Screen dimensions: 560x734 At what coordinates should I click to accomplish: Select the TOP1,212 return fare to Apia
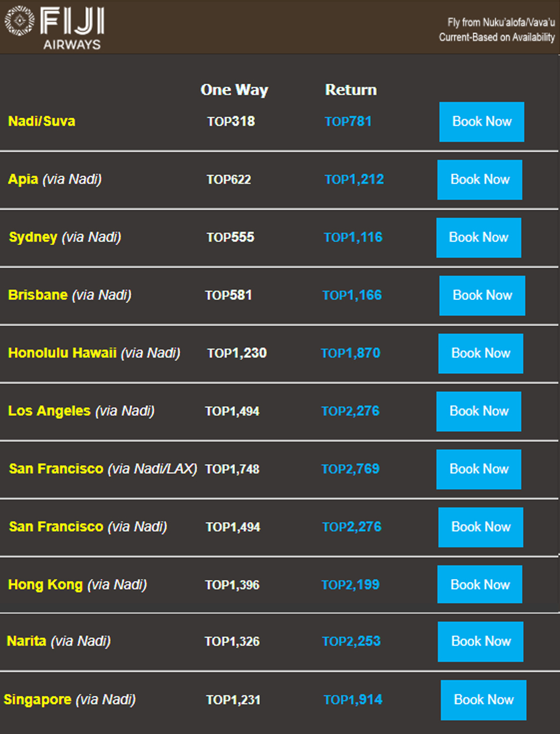click(354, 180)
